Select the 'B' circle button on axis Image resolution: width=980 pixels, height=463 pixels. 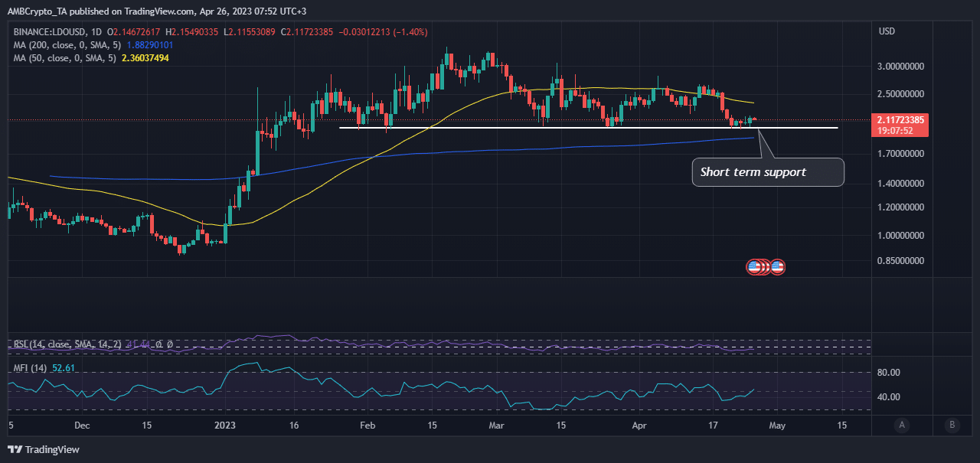pyautogui.click(x=952, y=425)
